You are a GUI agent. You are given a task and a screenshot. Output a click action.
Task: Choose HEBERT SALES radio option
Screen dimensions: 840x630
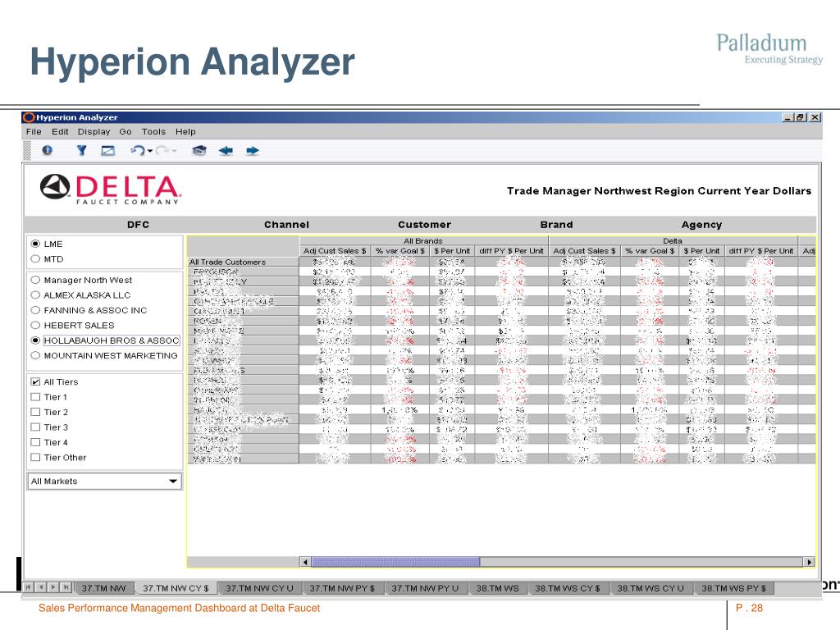[x=35, y=325]
